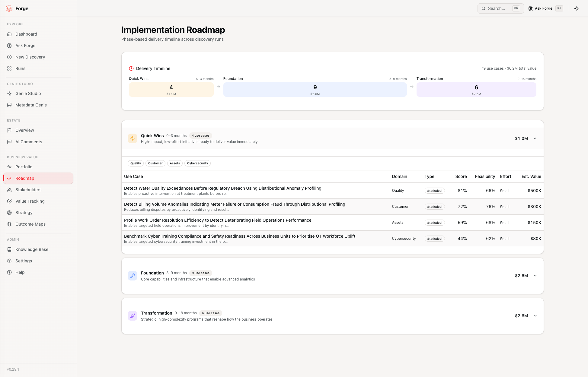Image resolution: width=588 pixels, height=377 pixels.
Task: Click the Est. Value column header
Action: tap(531, 176)
